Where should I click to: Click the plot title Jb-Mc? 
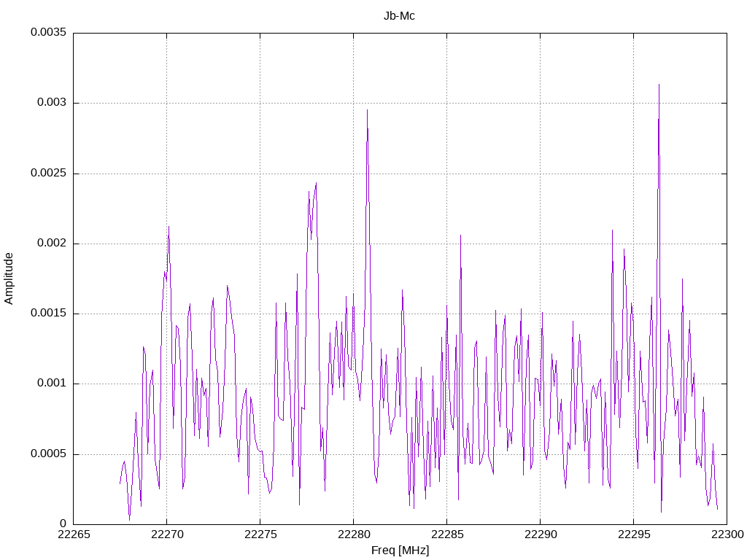[399, 16]
